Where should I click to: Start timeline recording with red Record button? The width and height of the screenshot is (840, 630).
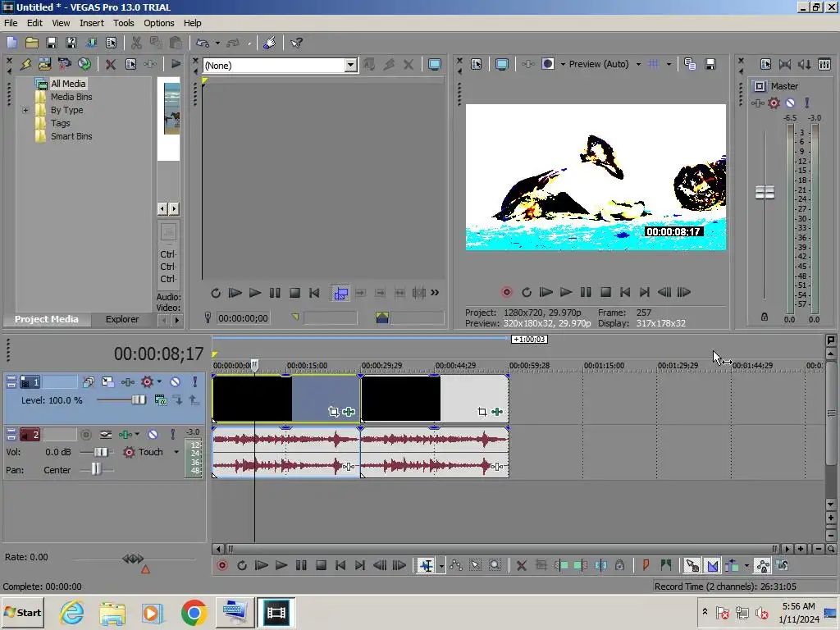(x=221, y=565)
